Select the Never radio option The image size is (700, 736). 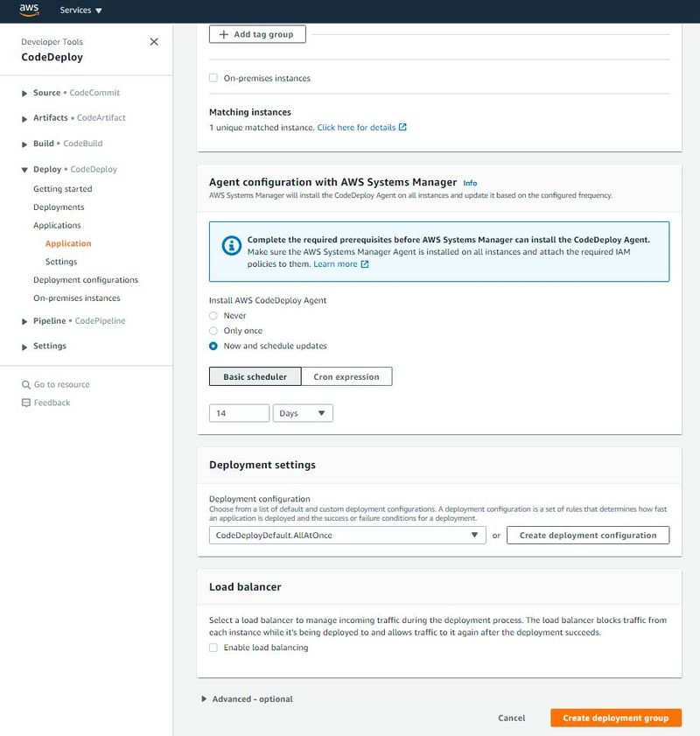pyautogui.click(x=213, y=315)
